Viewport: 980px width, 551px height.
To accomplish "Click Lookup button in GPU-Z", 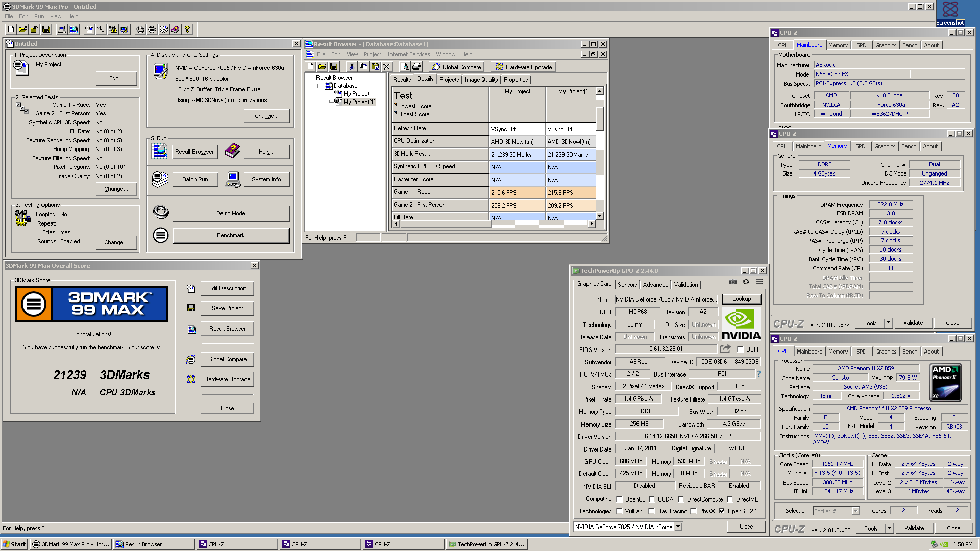I will coord(741,299).
